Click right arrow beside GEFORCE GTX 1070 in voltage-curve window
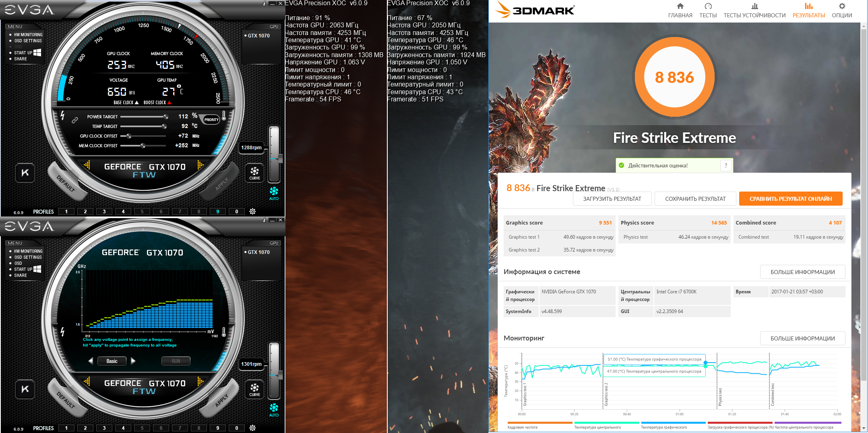The width and height of the screenshot is (868, 433). pos(200,381)
